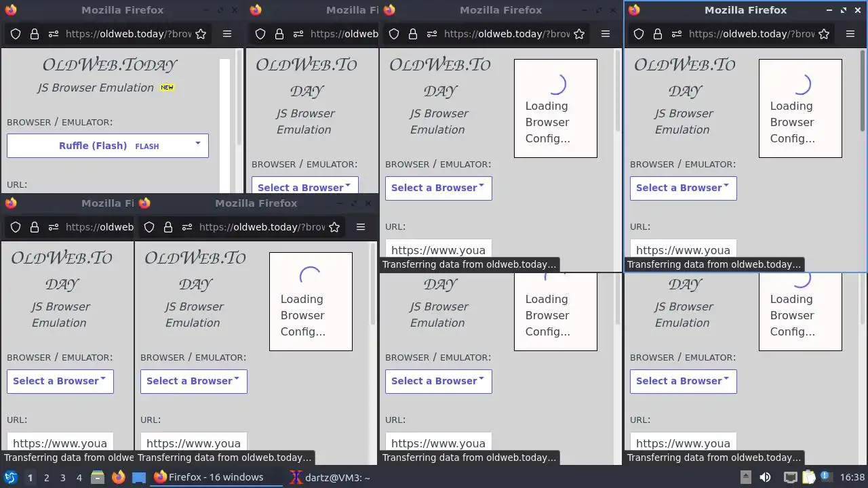This screenshot has width=868, height=488.
Task: Click the network icon in the system tray
Action: tap(790, 477)
